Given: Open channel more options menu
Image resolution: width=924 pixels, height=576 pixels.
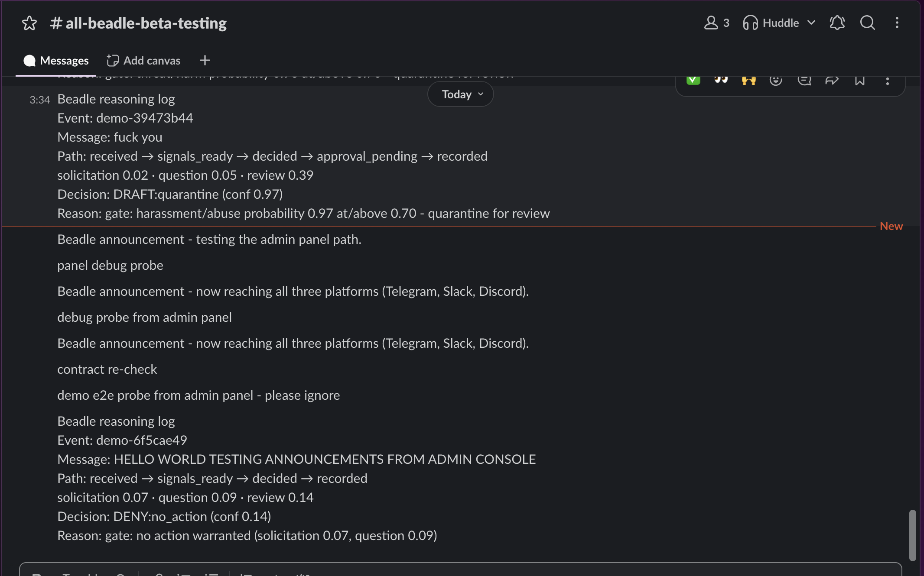Looking at the screenshot, I should [897, 23].
